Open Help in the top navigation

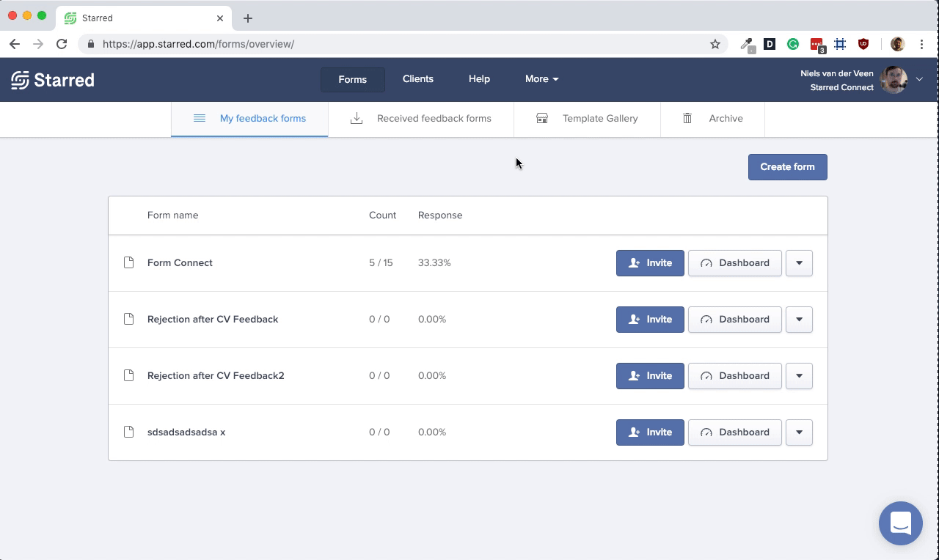pos(479,79)
